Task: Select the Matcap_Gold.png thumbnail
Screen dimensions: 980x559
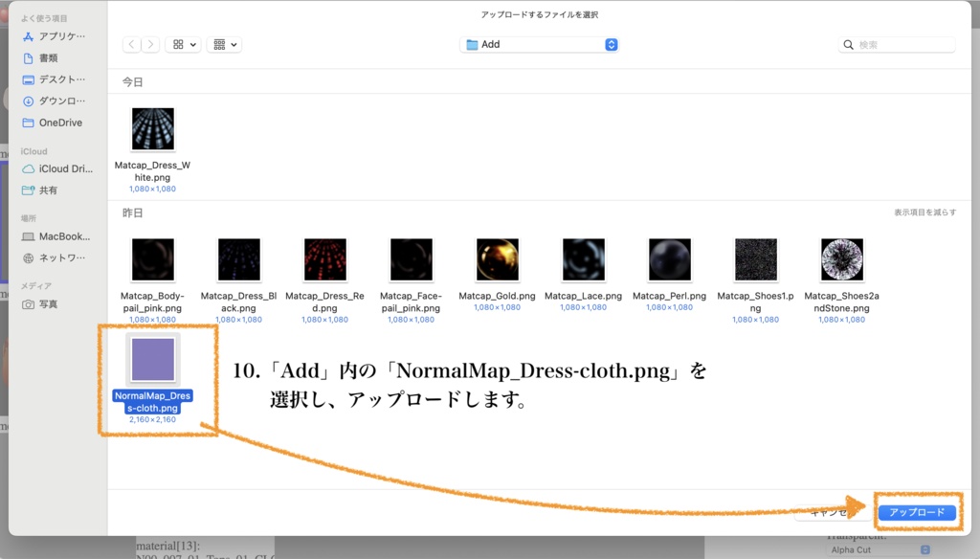Action: 497,258
